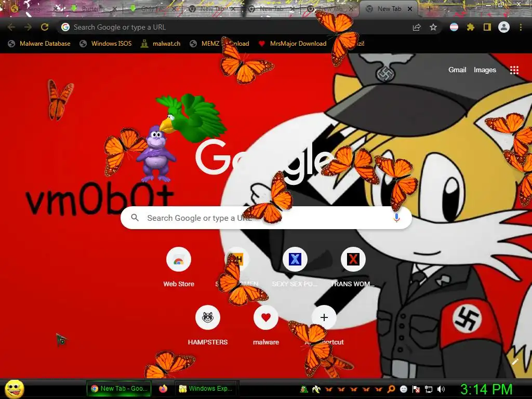Launch Firefox from the taskbar
Image resolution: width=532 pixels, height=399 pixels.
click(x=163, y=389)
